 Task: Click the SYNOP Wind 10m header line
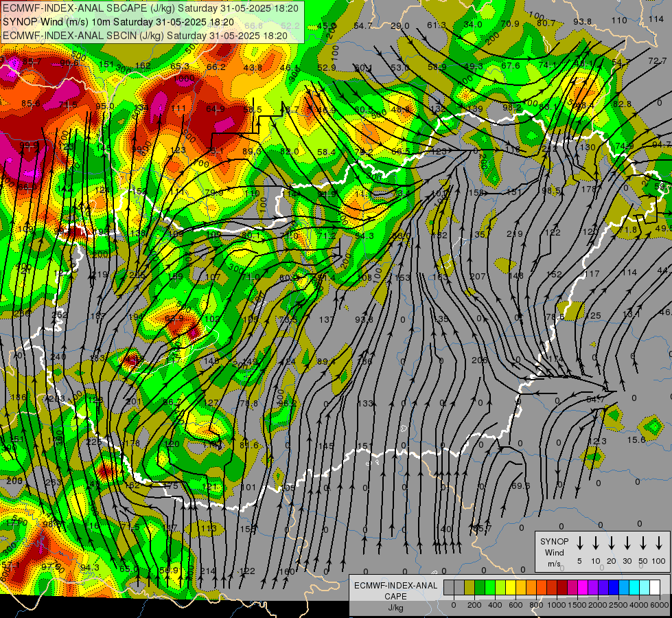[118, 22]
